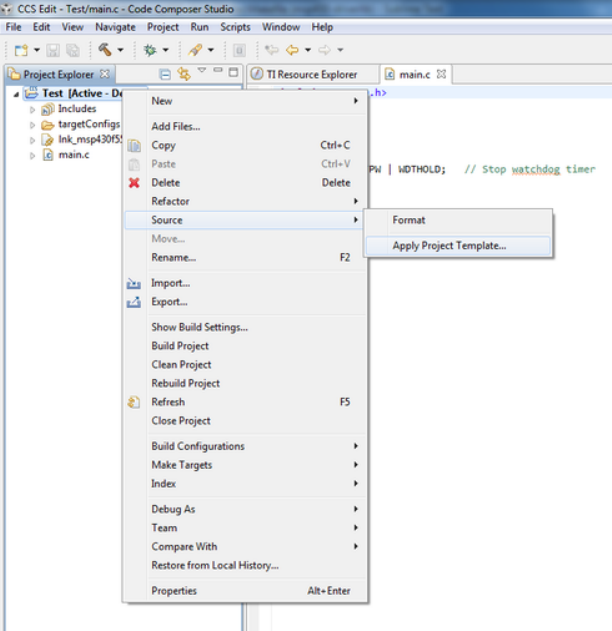This screenshot has height=631, width=612.
Task: Open Debug As submenu
Action: coord(245,509)
